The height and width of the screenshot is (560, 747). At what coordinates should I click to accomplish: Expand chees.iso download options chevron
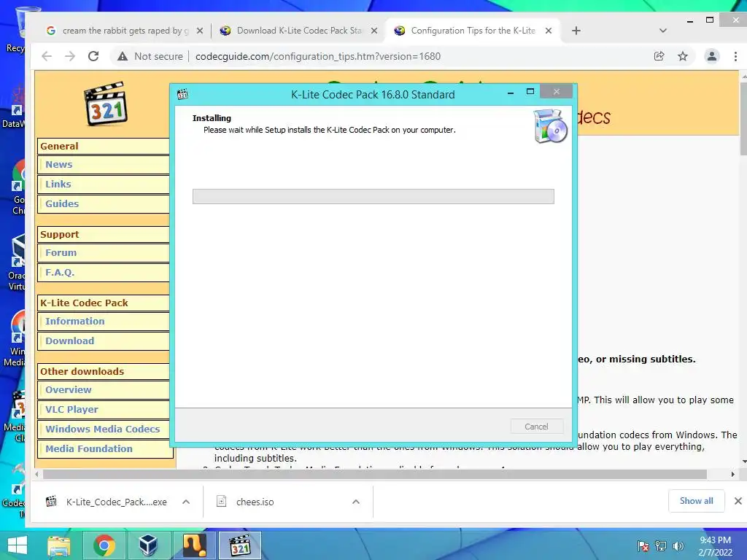click(356, 502)
